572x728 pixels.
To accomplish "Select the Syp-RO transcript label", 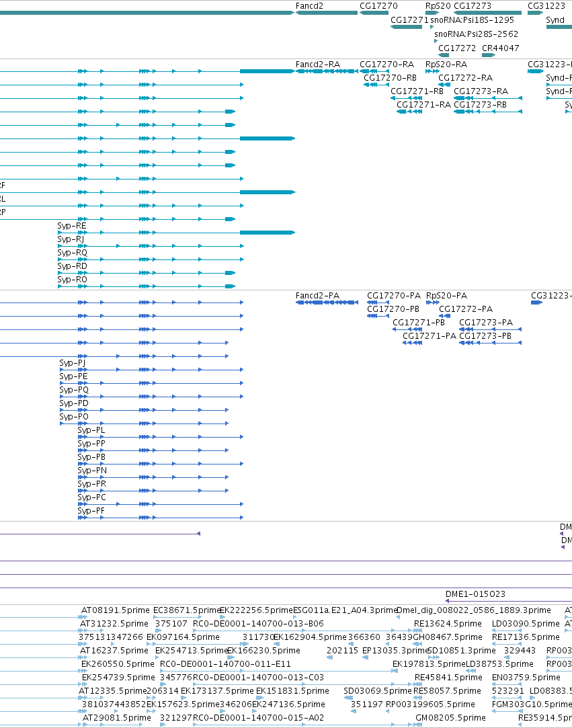I will pyautogui.click(x=72, y=280).
